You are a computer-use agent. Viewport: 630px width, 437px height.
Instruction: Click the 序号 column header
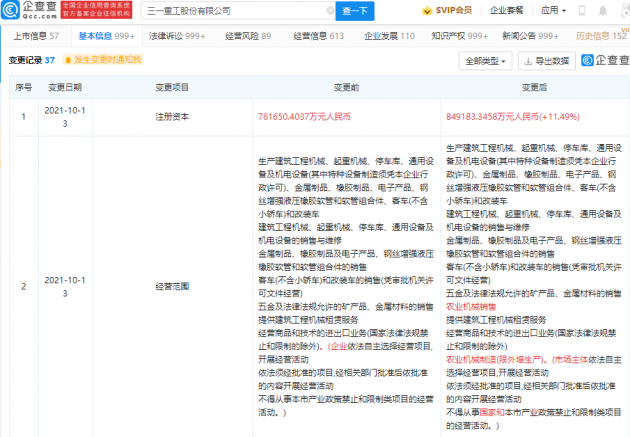point(24,87)
